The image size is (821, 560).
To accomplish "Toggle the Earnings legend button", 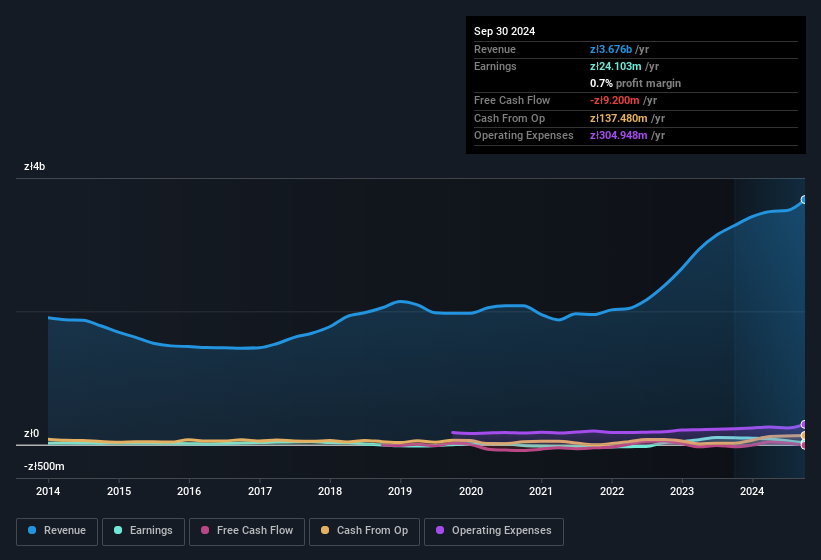I will coord(143,531).
